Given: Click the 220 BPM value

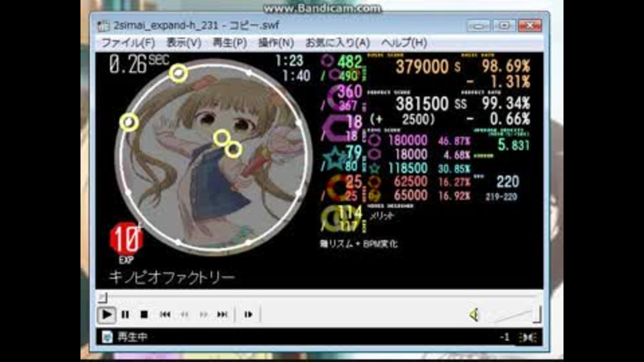Looking at the screenshot, I should coord(508,182).
